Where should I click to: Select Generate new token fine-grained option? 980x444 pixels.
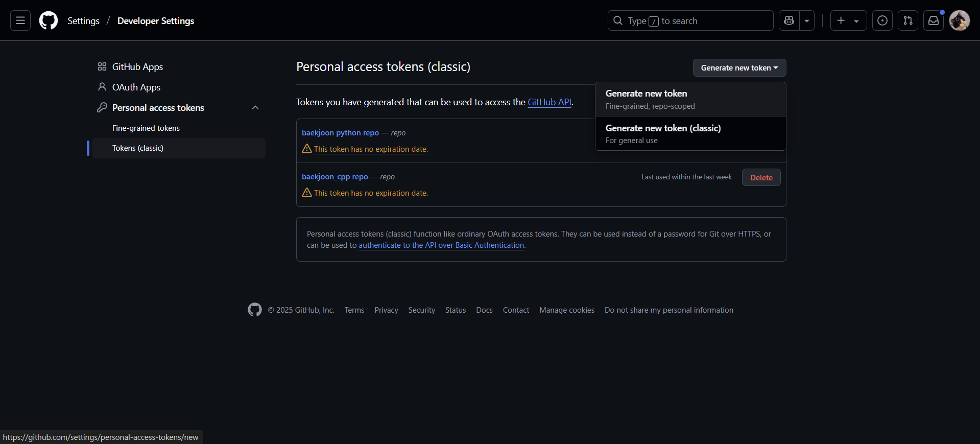click(690, 99)
